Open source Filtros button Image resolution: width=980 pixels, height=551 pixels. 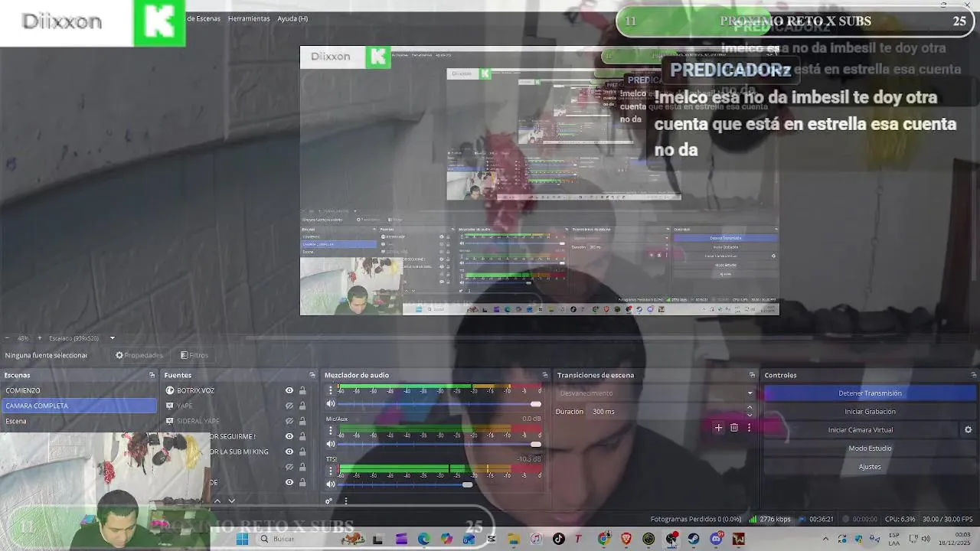(194, 355)
